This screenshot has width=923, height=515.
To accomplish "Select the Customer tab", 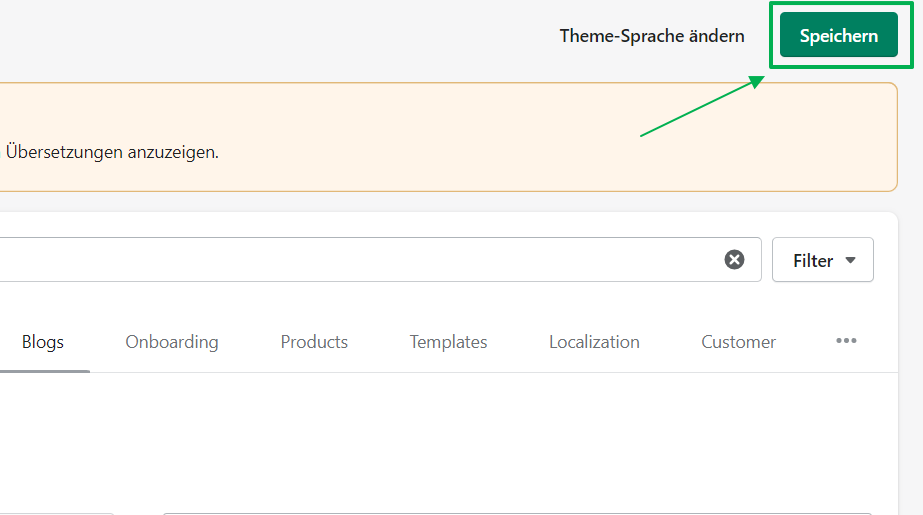I will point(738,342).
